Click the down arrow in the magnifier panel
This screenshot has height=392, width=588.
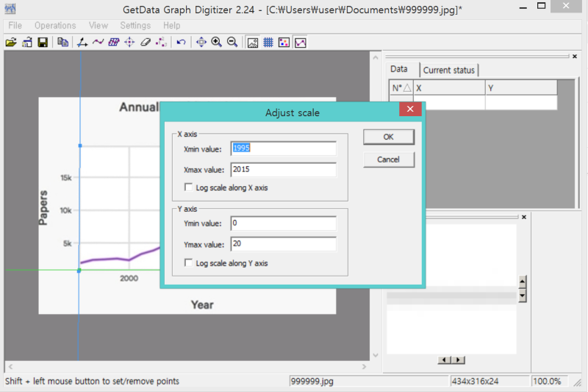coord(523,295)
